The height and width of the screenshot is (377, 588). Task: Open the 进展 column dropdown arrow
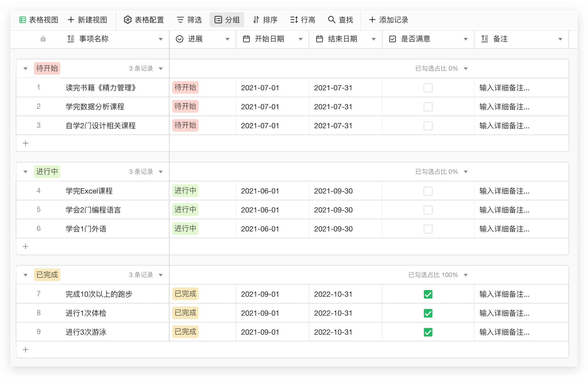coord(227,39)
